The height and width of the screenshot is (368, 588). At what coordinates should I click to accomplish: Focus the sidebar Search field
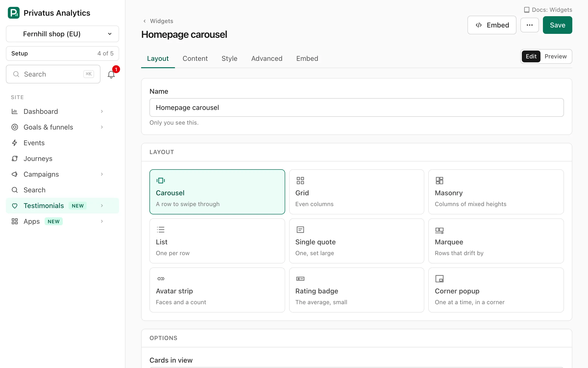(x=53, y=74)
